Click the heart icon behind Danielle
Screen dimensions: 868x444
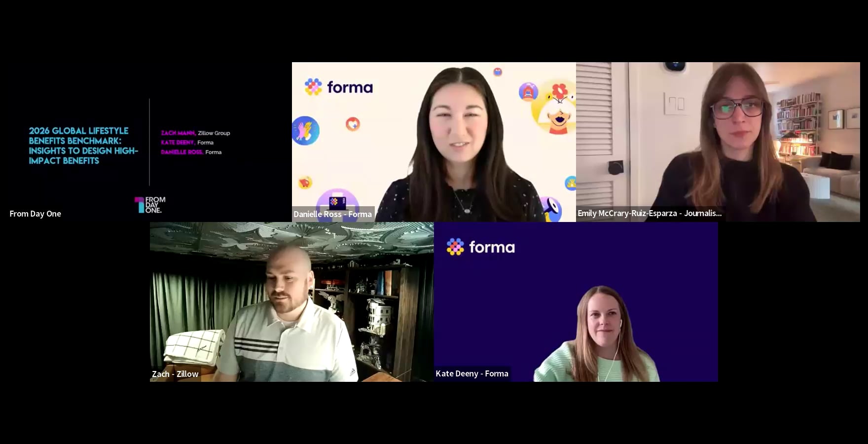(x=353, y=124)
